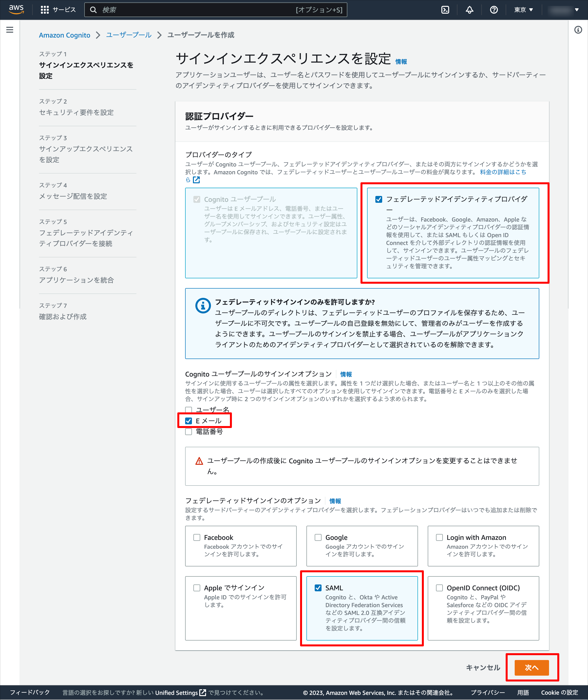Viewport: 588px width, 700px height.
Task: Open Cookie の設定 footer link
Action: click(x=559, y=692)
